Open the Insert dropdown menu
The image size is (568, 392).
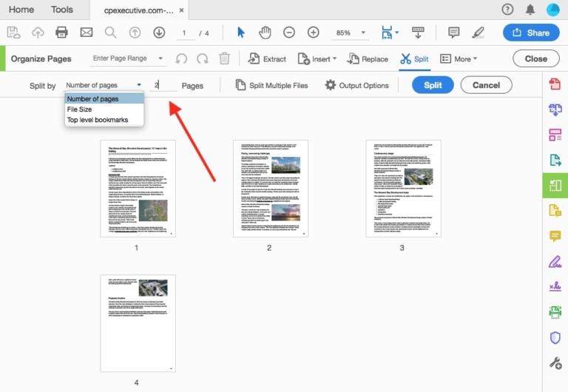coord(317,58)
